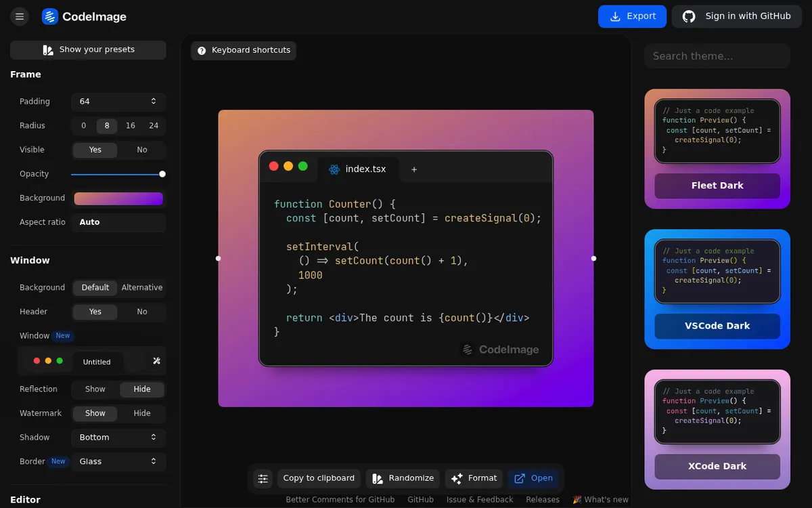
Task: Open the hamburger menu
Action: point(20,16)
